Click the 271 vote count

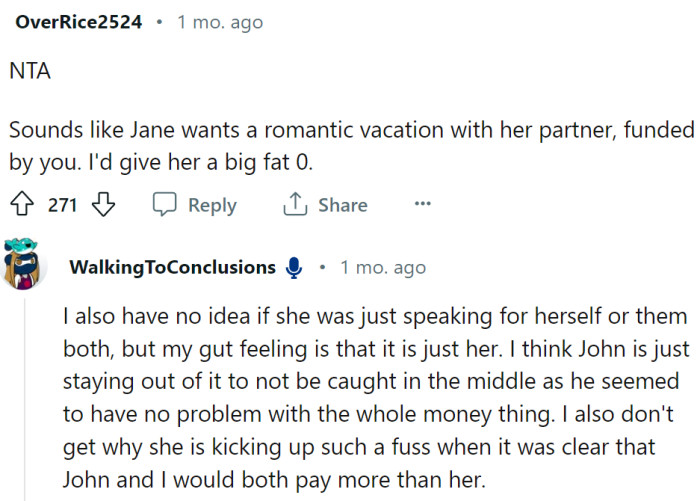click(63, 205)
